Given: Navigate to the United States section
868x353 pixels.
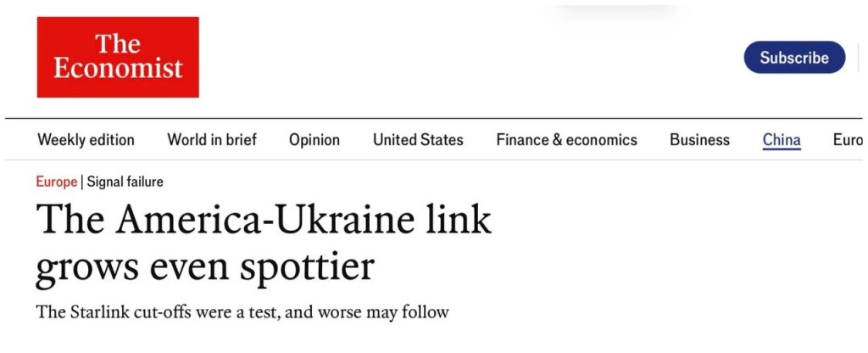Looking at the screenshot, I should click(x=418, y=140).
